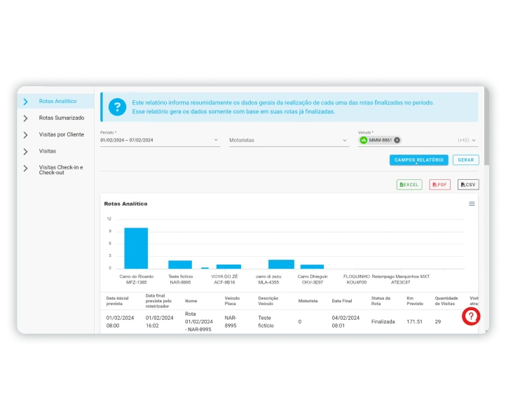This screenshot has width=506, height=420.
Task: Expand the Rotas Sumarizado chevron
Action: [25, 118]
